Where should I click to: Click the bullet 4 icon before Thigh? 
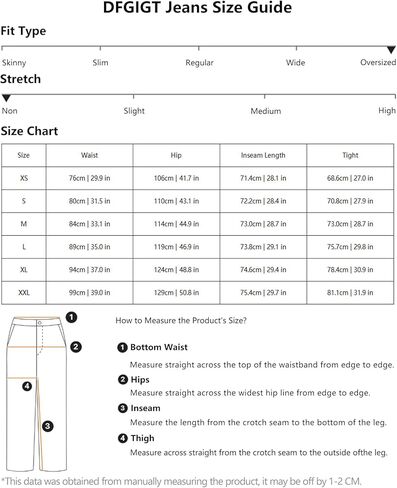(x=123, y=438)
